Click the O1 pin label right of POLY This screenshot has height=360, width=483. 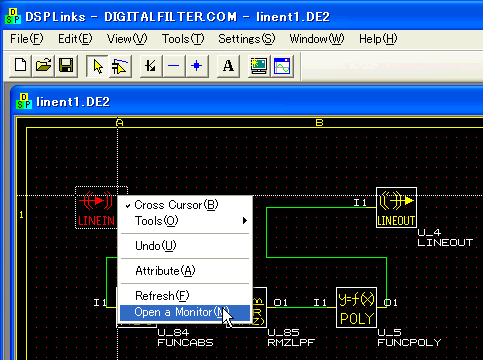391,302
